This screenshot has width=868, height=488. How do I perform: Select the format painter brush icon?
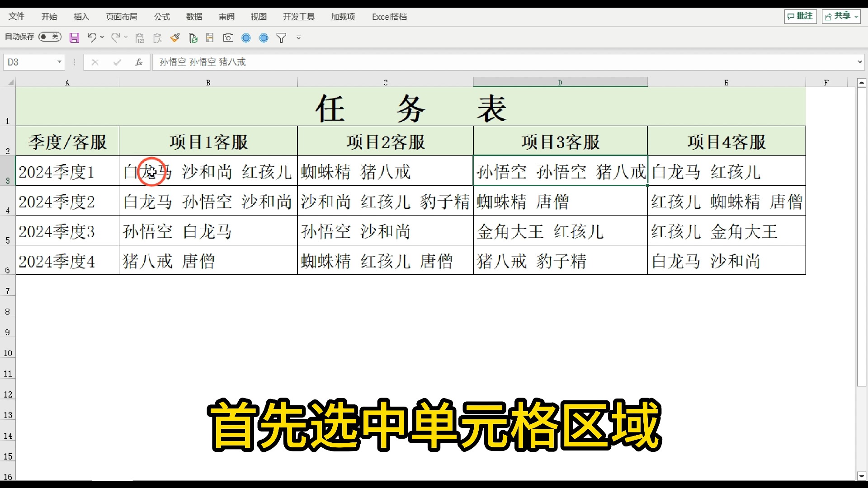pyautogui.click(x=175, y=38)
